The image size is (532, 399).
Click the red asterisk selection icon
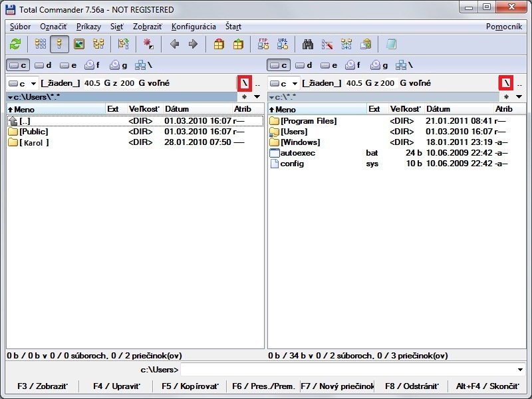148,44
